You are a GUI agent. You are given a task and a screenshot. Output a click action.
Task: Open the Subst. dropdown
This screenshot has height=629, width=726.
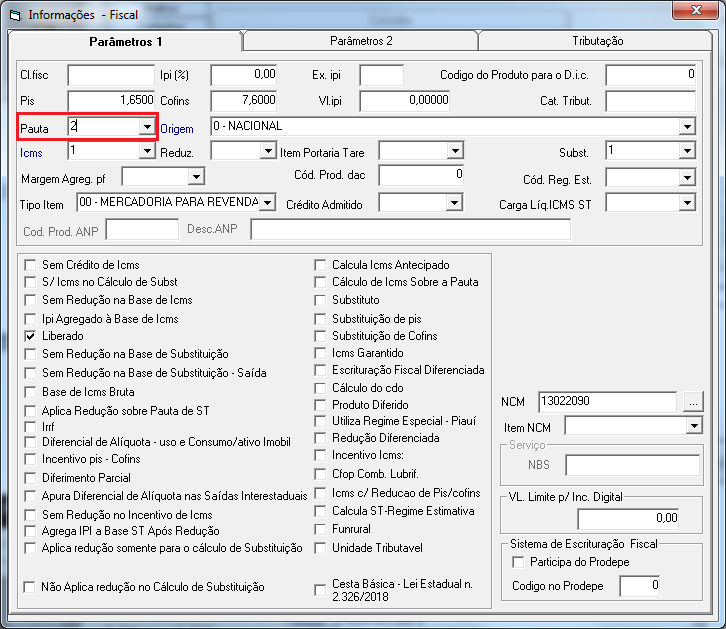(687, 151)
